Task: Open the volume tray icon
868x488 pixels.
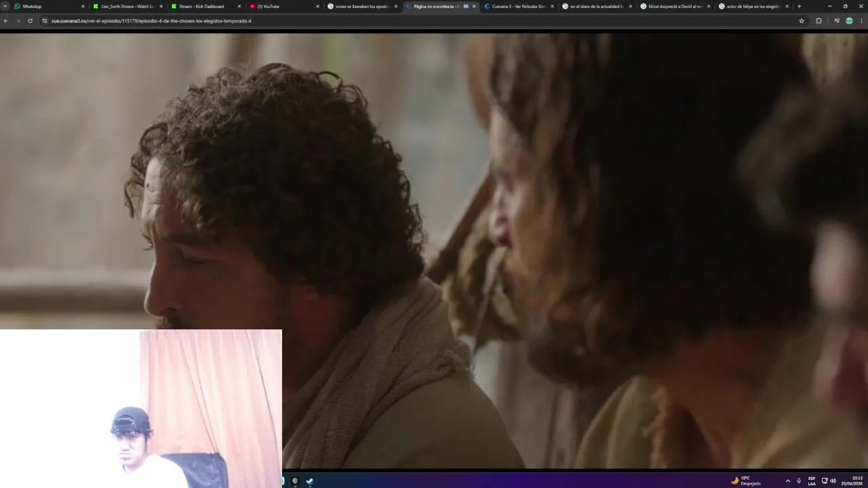Action: point(833,481)
